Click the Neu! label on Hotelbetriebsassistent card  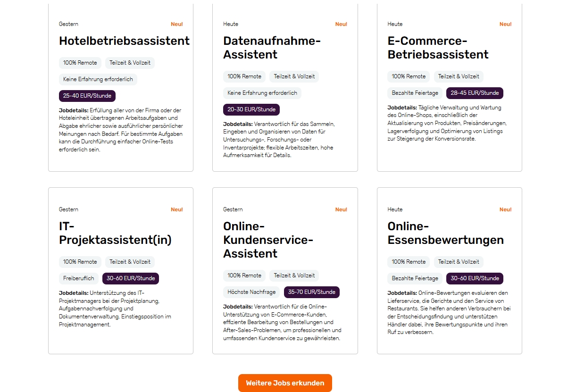pyautogui.click(x=176, y=24)
